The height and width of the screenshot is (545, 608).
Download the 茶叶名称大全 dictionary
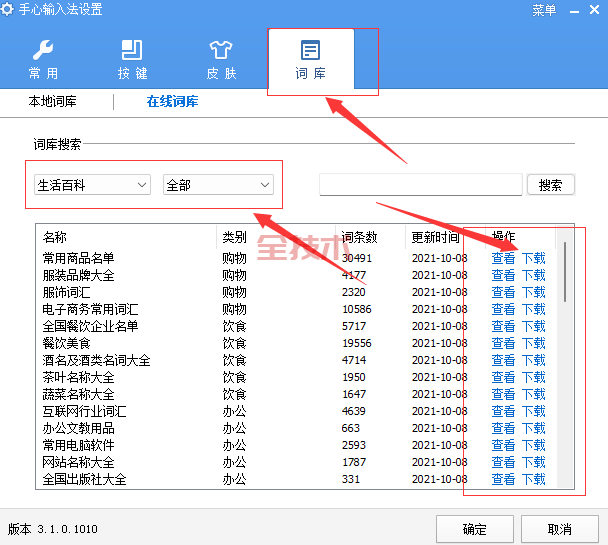534,377
